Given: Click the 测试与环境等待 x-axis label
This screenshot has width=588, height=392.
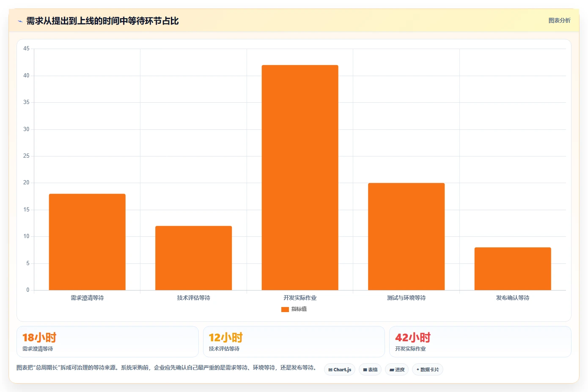Looking at the screenshot, I should [x=406, y=298].
